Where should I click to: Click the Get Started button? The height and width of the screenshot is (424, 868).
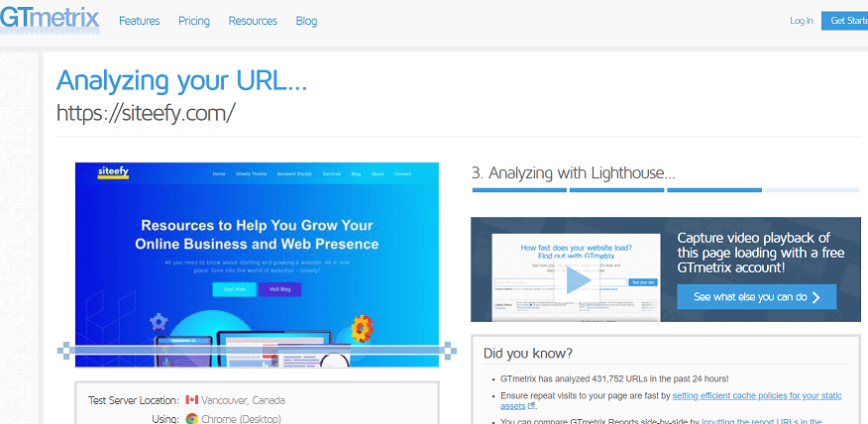click(845, 21)
